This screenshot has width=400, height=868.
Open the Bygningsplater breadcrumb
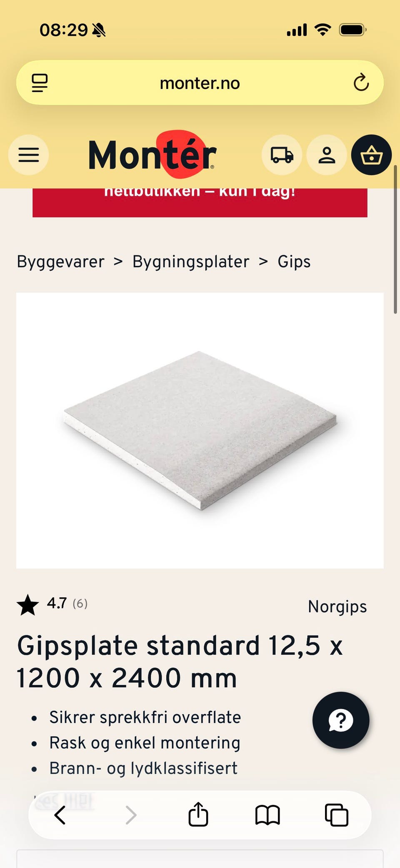point(191,262)
